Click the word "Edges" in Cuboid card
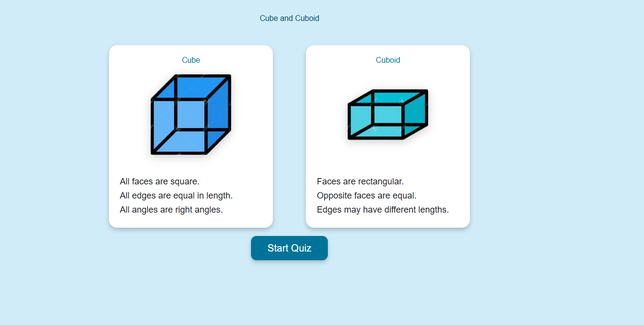The width and height of the screenshot is (644, 325). coord(328,210)
